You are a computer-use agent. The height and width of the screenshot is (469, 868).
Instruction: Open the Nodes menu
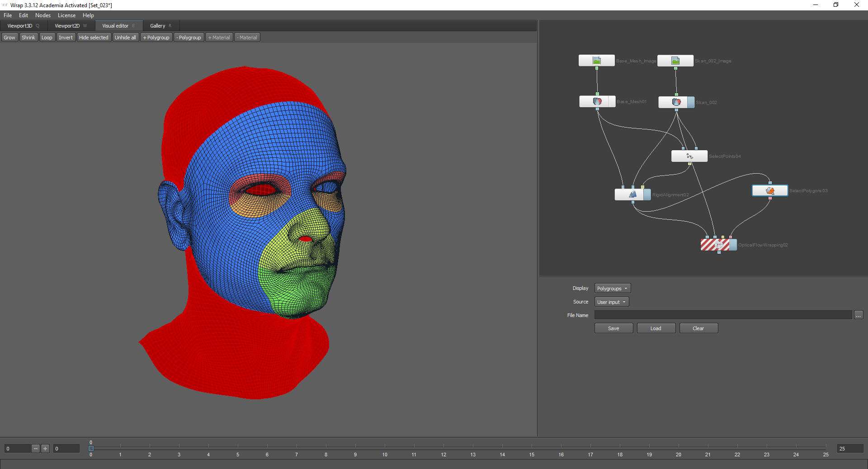coord(43,15)
